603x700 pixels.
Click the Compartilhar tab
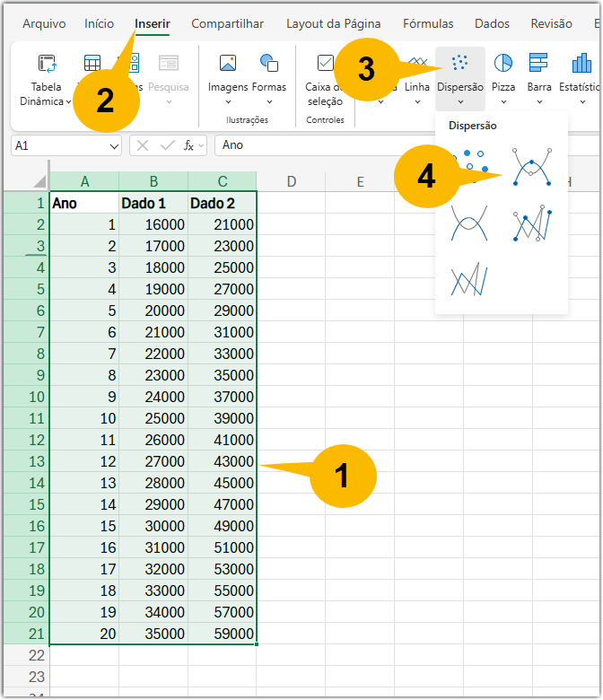tap(227, 24)
